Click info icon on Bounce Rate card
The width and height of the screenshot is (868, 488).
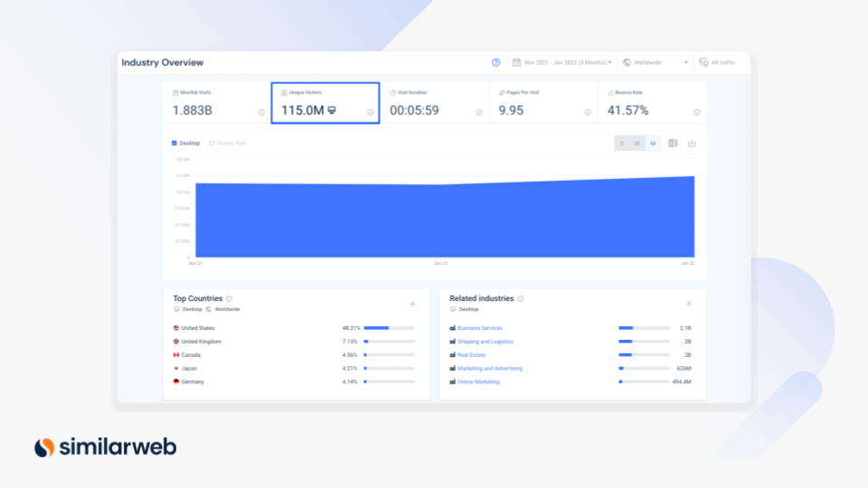point(696,112)
